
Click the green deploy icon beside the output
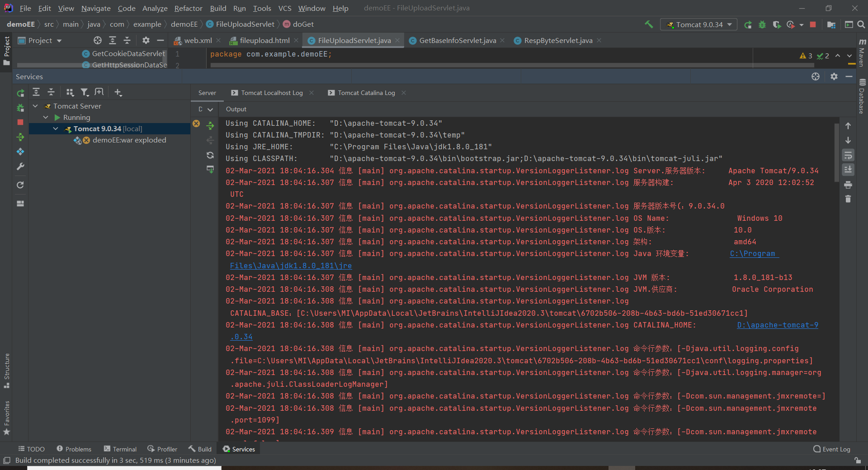(210, 125)
